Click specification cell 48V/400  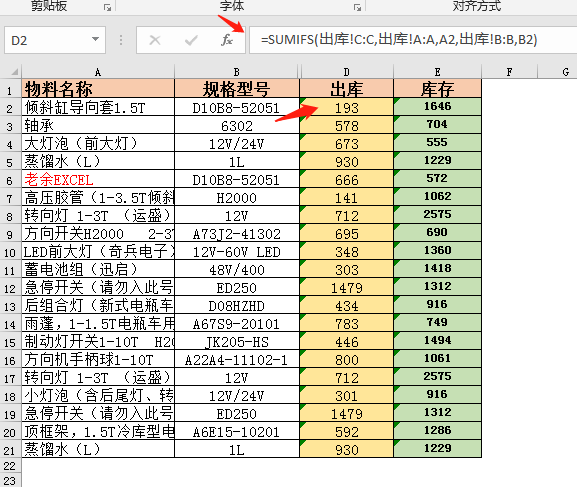(237, 269)
